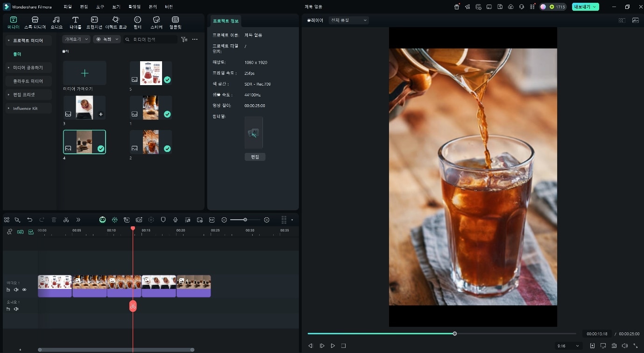
Task: Select media thumbnail labeled 5
Action: tap(151, 73)
